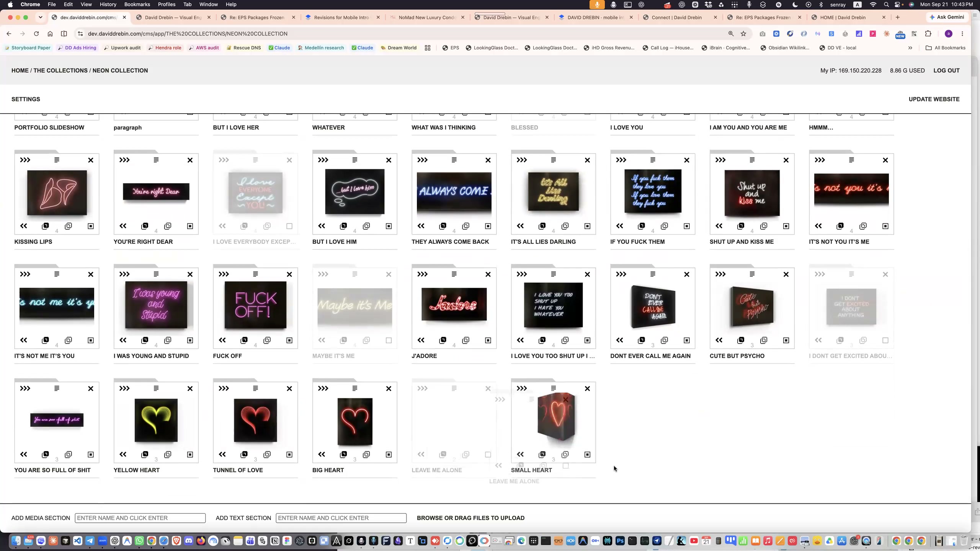The height and width of the screenshot is (551, 980).
Task: Click << arrows on J'ADORE card
Action: tap(421, 340)
